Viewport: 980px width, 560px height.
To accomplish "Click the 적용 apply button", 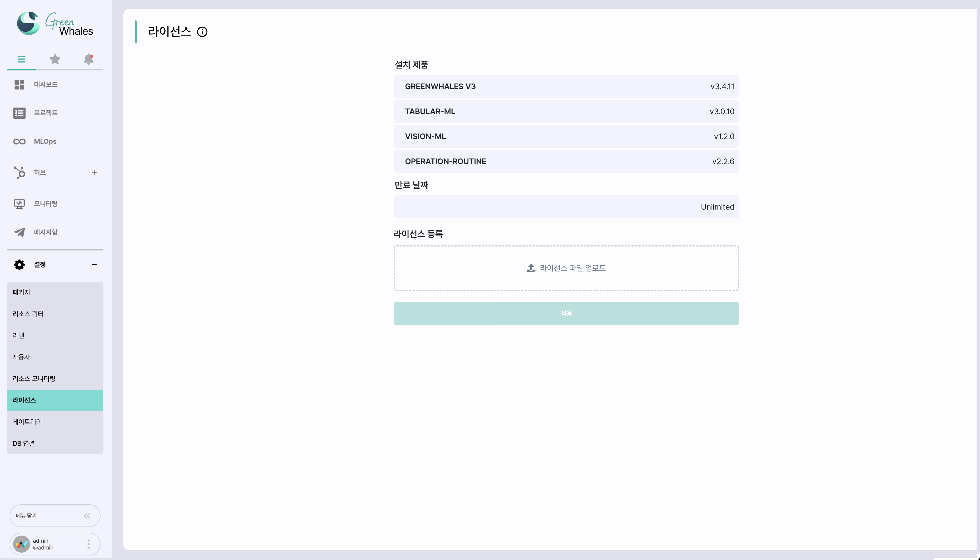I will tap(566, 314).
